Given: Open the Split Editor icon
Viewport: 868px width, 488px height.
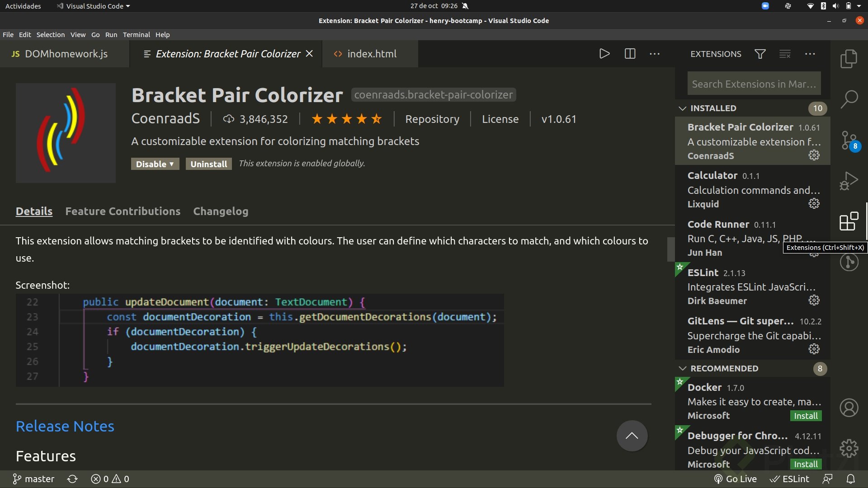Looking at the screenshot, I should (x=630, y=54).
